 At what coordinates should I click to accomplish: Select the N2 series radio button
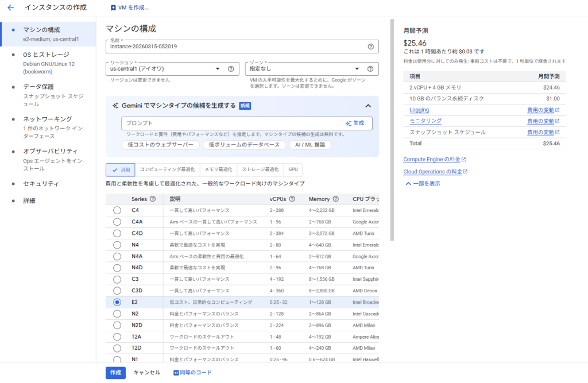pos(117,314)
